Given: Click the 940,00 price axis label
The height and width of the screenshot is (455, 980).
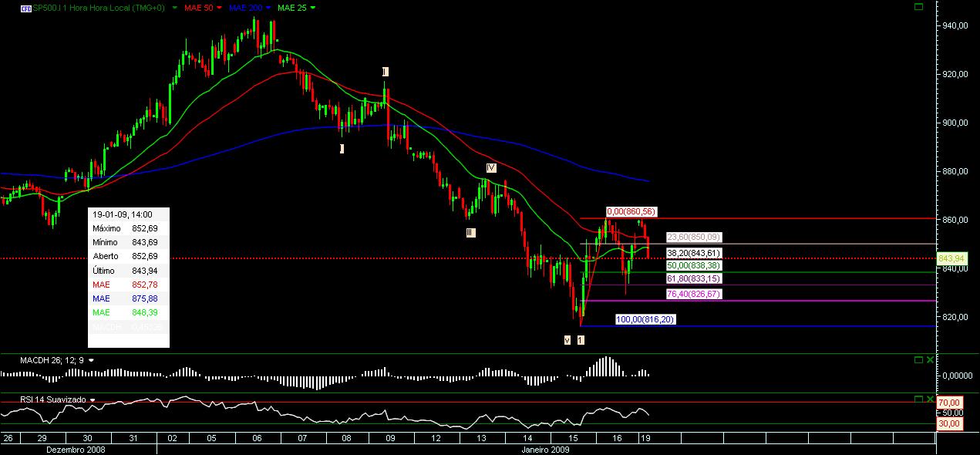Looking at the screenshot, I should [x=957, y=25].
